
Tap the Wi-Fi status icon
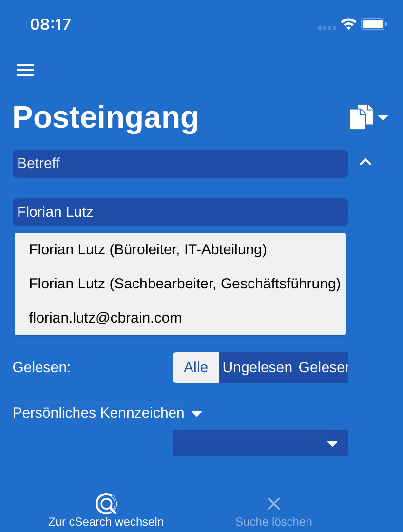click(348, 24)
